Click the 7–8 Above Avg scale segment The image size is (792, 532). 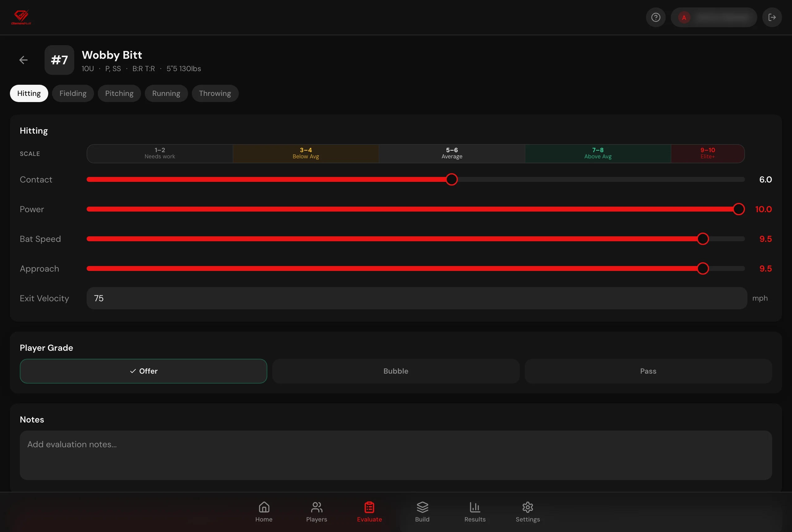598,153
